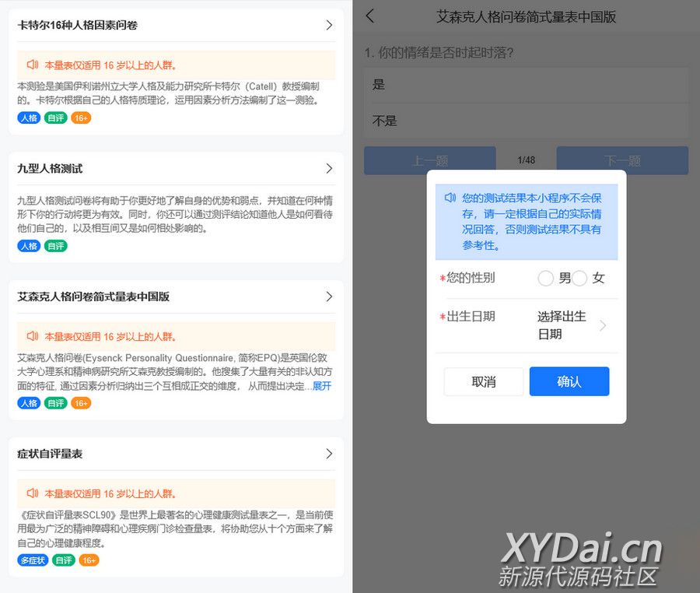Open 卡特尔16种人格因素问卷 via chevron
The height and width of the screenshot is (593, 700).
[329, 25]
